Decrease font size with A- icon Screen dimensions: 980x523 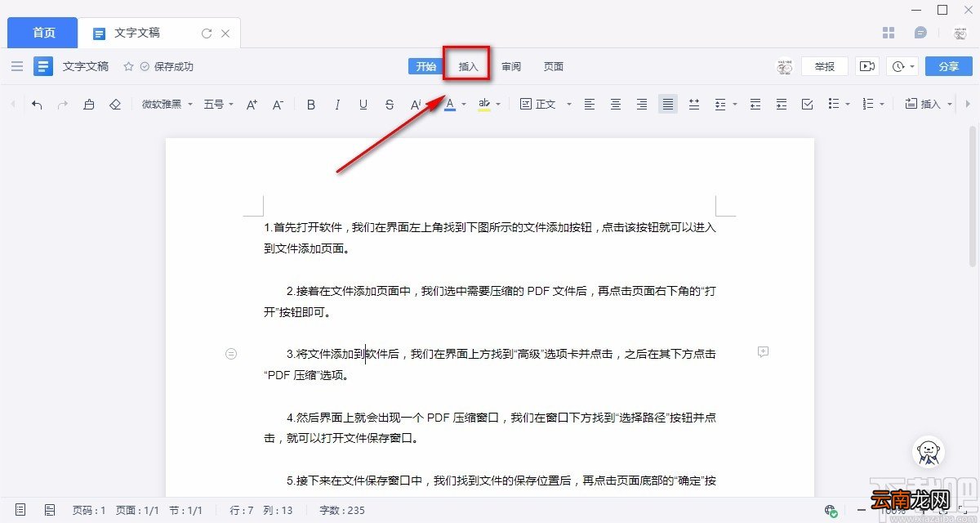[278, 104]
